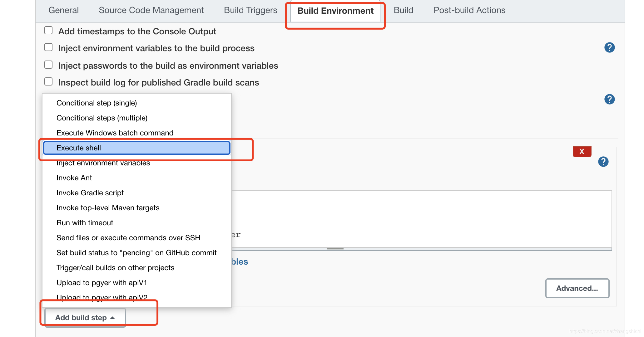The height and width of the screenshot is (337, 644).
Task: Choose Conditional step (single) option
Action: pos(97,103)
